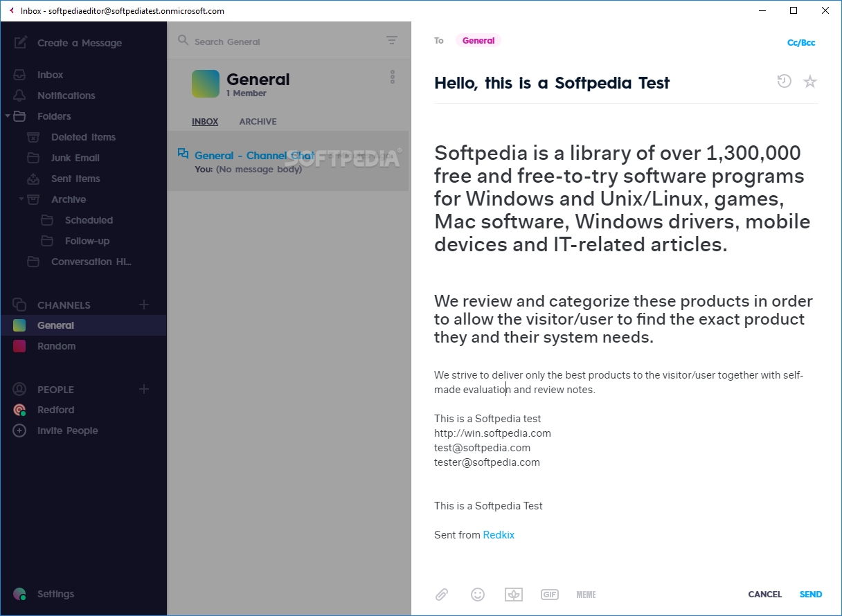
Task: Click test@softpedia.com in message body
Action: [x=482, y=448]
